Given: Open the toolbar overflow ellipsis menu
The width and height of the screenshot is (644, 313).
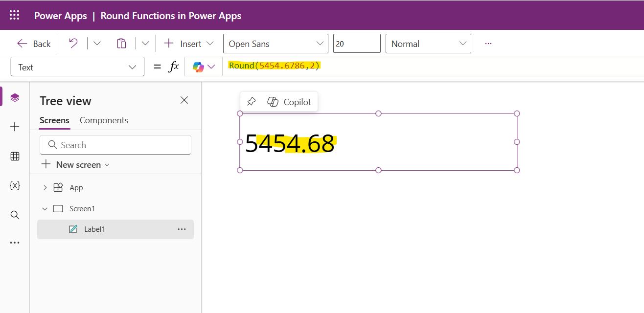Looking at the screenshot, I should pos(488,44).
